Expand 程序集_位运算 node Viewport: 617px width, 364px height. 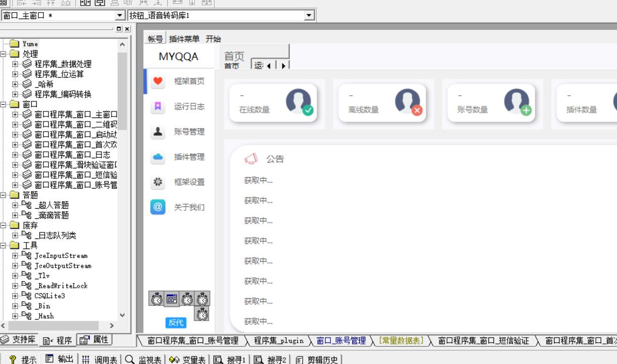[x=15, y=74]
